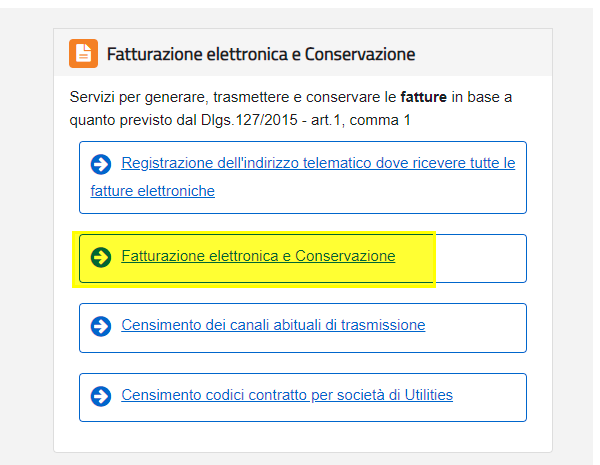Open the Censimento dei canali abituali di trasmissione link

[273, 325]
